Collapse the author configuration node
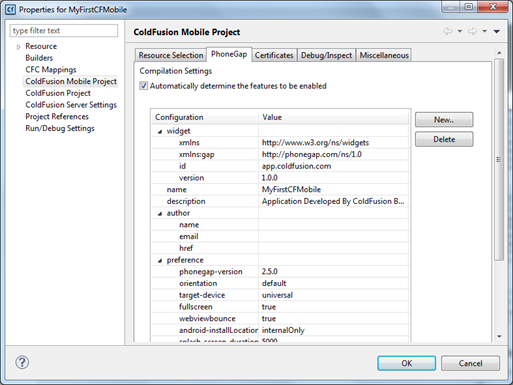Viewport: 513px width, 385px height. [x=160, y=214]
